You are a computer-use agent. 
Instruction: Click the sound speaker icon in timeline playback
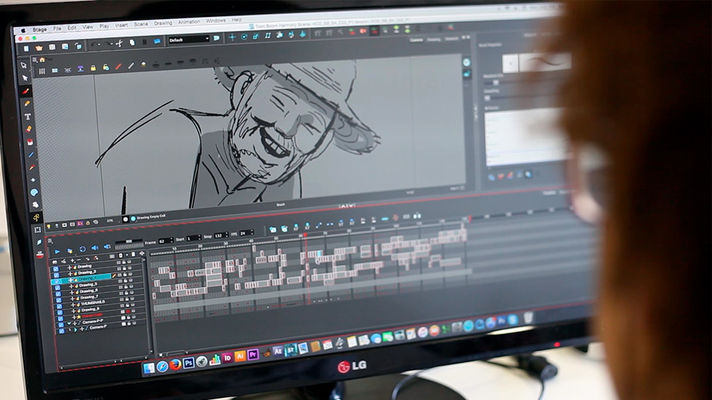(94, 248)
